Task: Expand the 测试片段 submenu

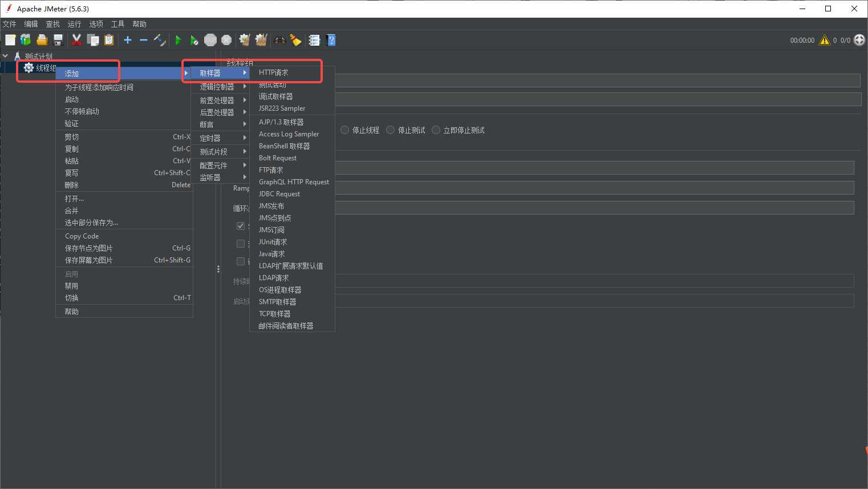Action: (220, 152)
